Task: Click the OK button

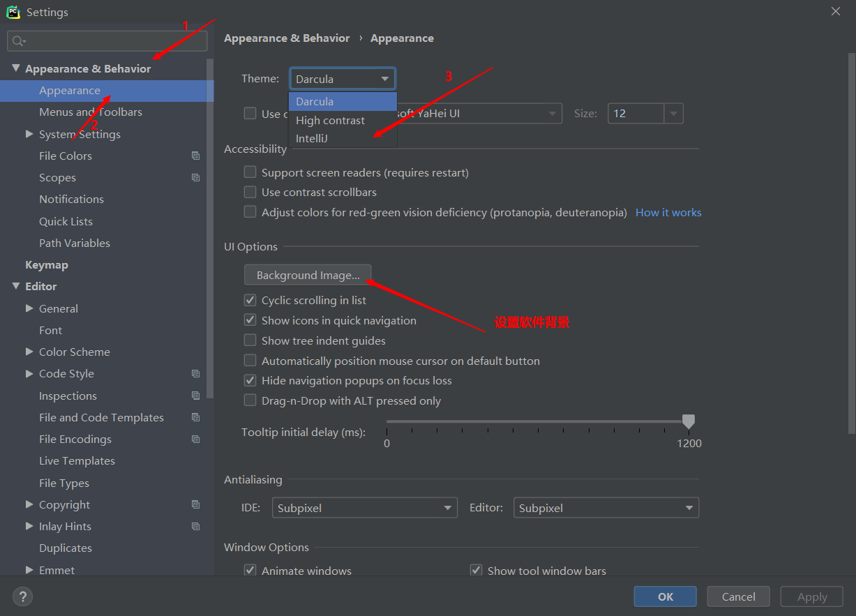Action: pyautogui.click(x=665, y=596)
